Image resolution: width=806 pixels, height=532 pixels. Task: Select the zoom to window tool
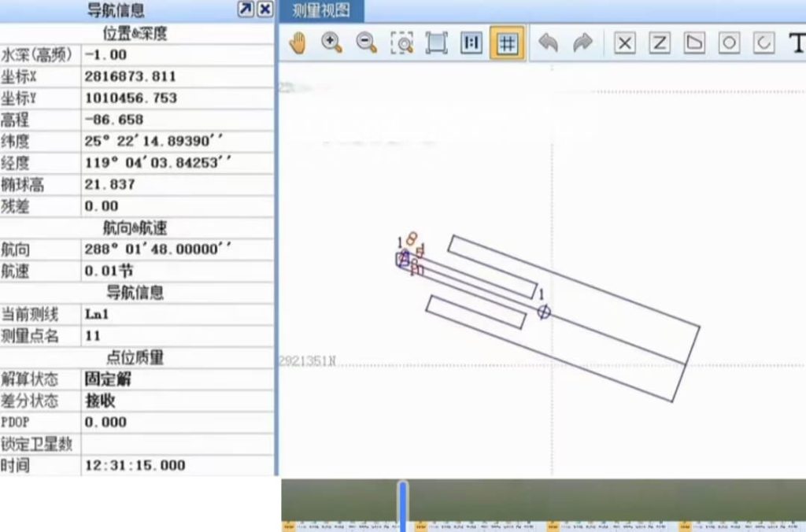coord(402,43)
